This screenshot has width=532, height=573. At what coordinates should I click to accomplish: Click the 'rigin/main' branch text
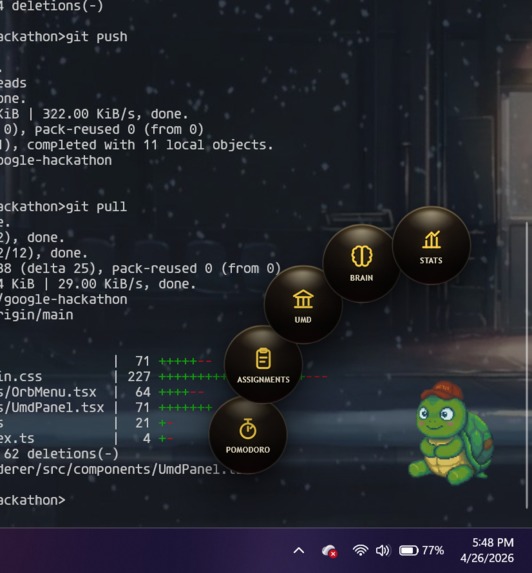tap(37, 315)
